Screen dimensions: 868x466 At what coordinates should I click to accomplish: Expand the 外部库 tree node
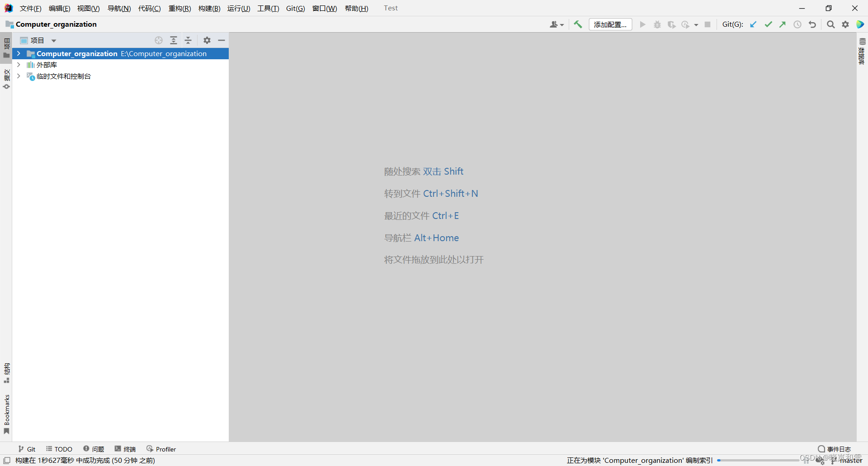[x=19, y=65]
